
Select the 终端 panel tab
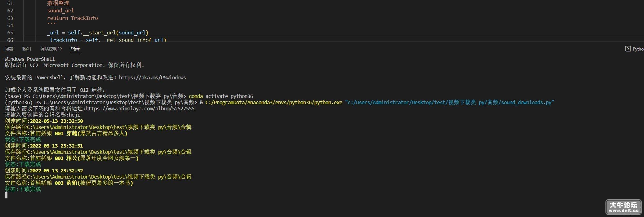(75, 49)
